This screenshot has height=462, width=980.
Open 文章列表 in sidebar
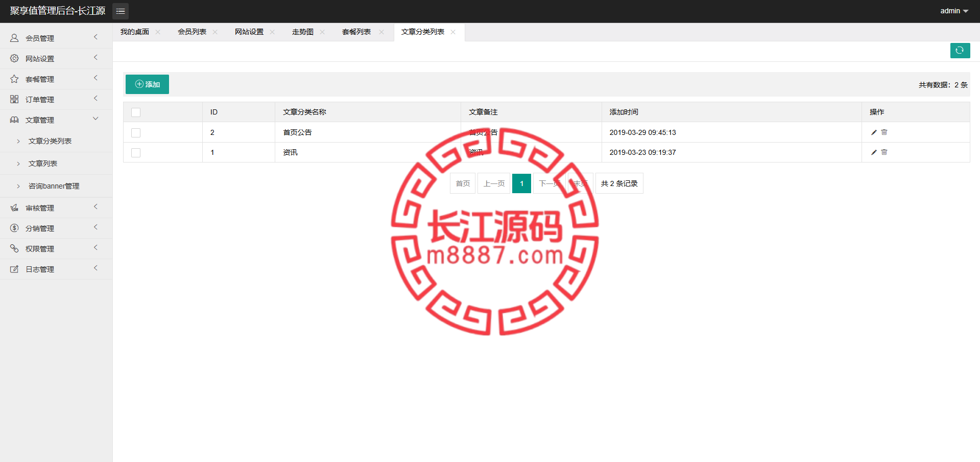click(x=43, y=164)
